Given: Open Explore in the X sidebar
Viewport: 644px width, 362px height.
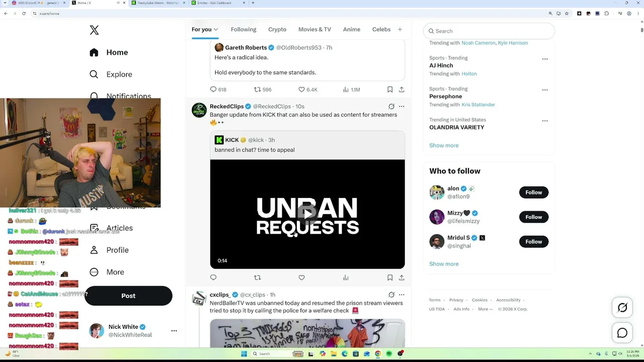Looking at the screenshot, I should 111,74.
